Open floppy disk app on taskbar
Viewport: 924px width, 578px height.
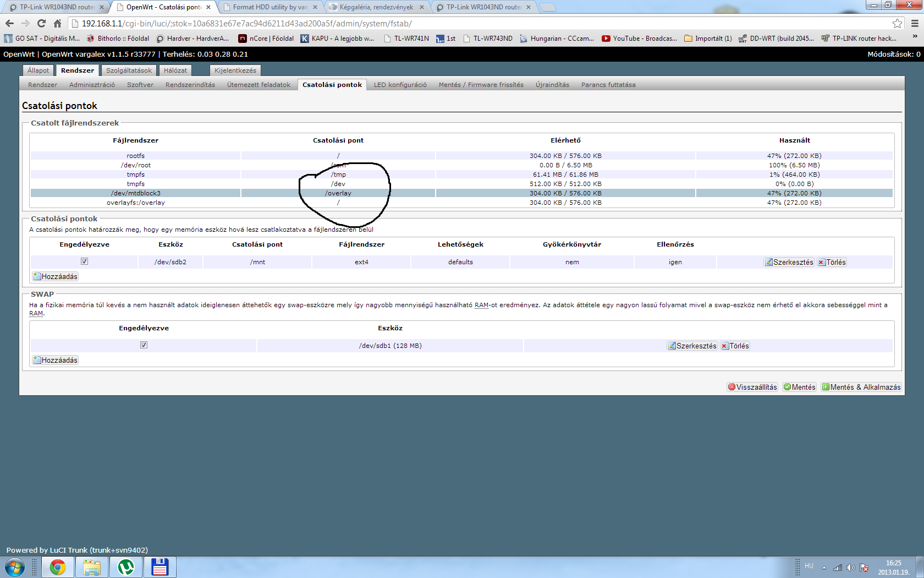160,567
